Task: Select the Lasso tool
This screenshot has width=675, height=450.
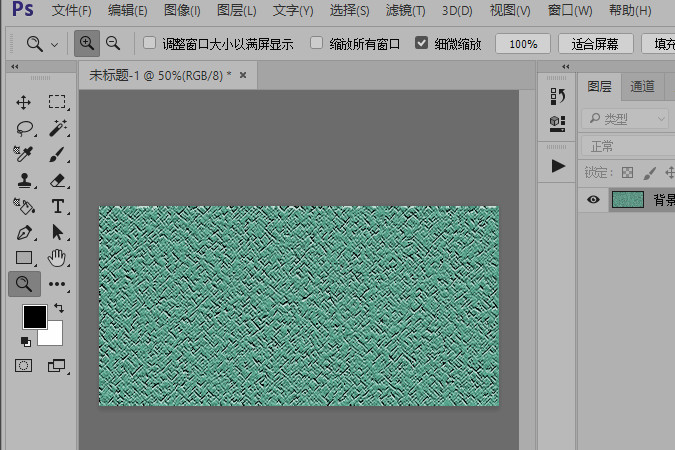Action: click(24, 128)
